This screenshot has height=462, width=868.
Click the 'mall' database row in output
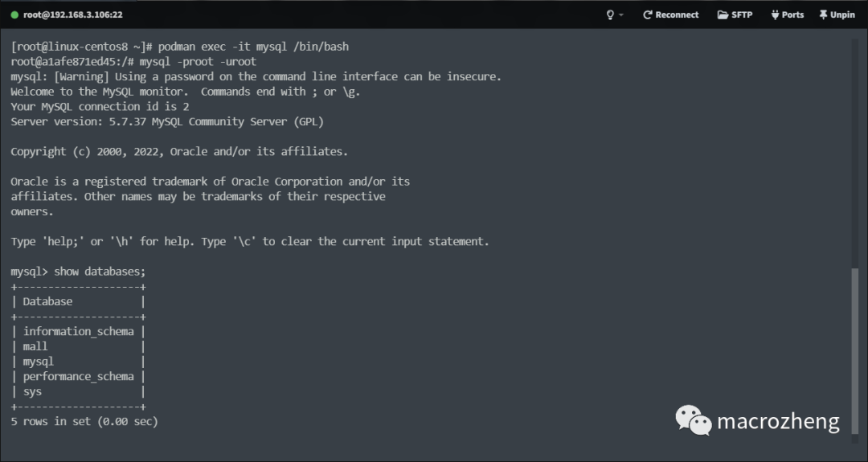coord(35,346)
